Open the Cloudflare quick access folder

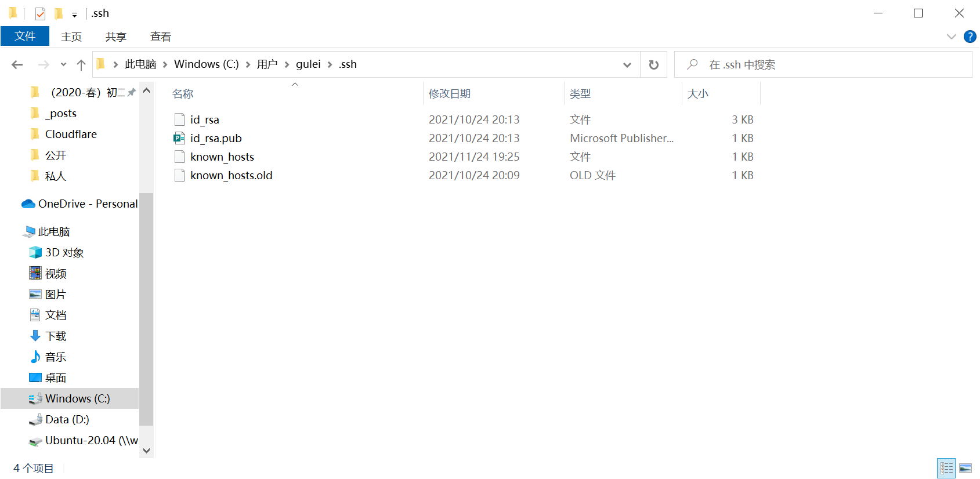(x=71, y=134)
